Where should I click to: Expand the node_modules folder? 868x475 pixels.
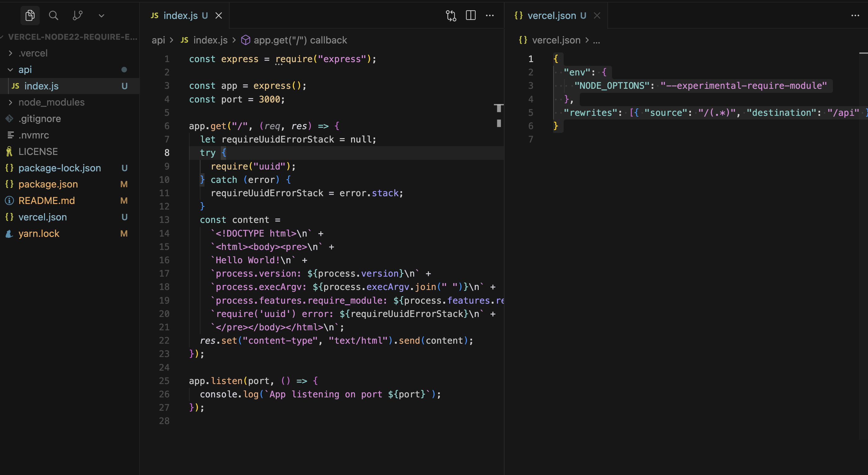(51, 102)
